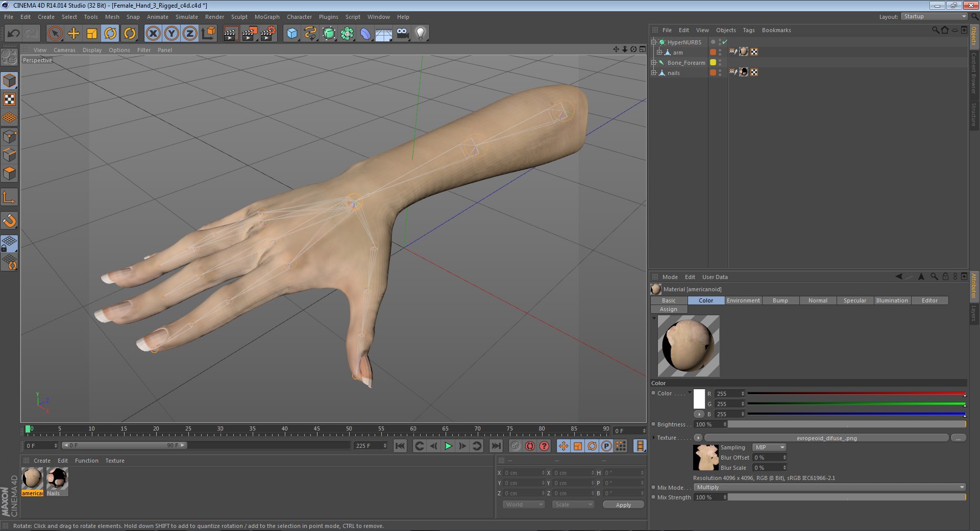The image size is (980, 531).
Task: Toggle Z axis lock
Action: click(x=190, y=34)
